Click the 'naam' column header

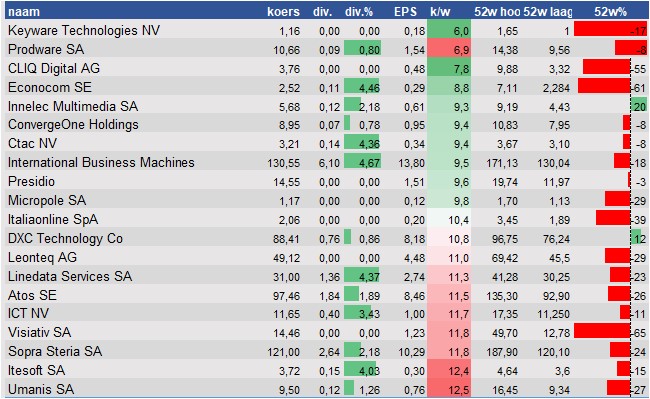click(x=24, y=12)
